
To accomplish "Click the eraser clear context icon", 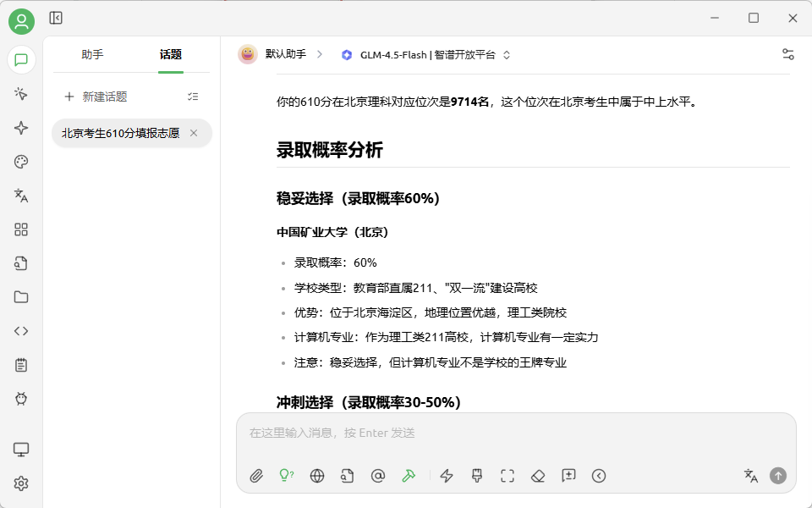I will 538,475.
